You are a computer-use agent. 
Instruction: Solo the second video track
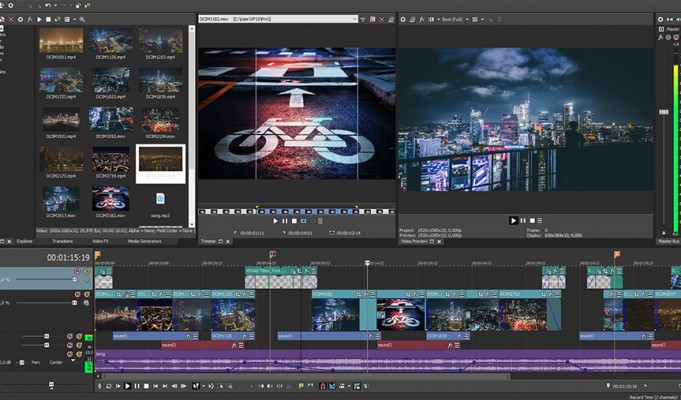pyautogui.click(x=87, y=295)
